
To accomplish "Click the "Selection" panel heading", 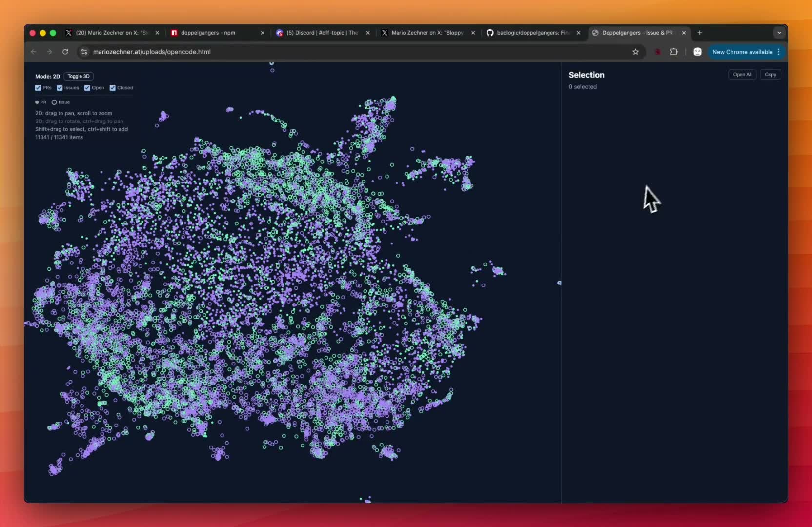I will click(587, 75).
